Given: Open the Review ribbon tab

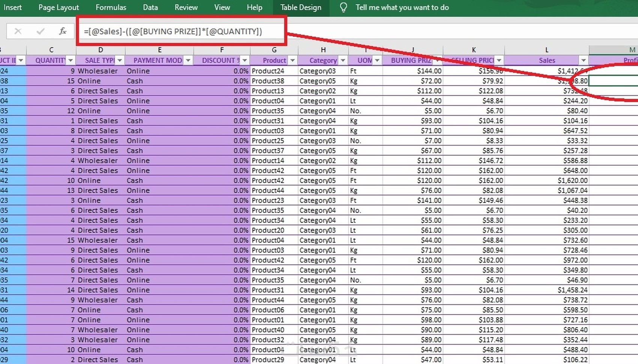Looking at the screenshot, I should 186,7.
